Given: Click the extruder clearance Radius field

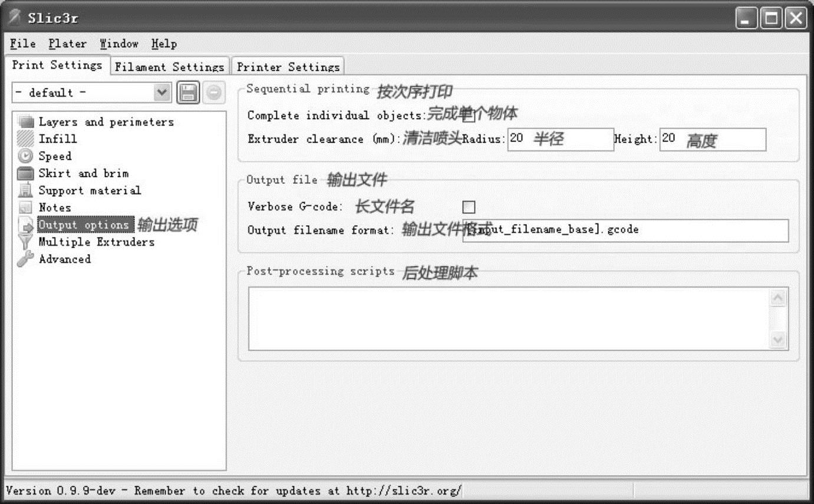Looking at the screenshot, I should tap(561, 139).
